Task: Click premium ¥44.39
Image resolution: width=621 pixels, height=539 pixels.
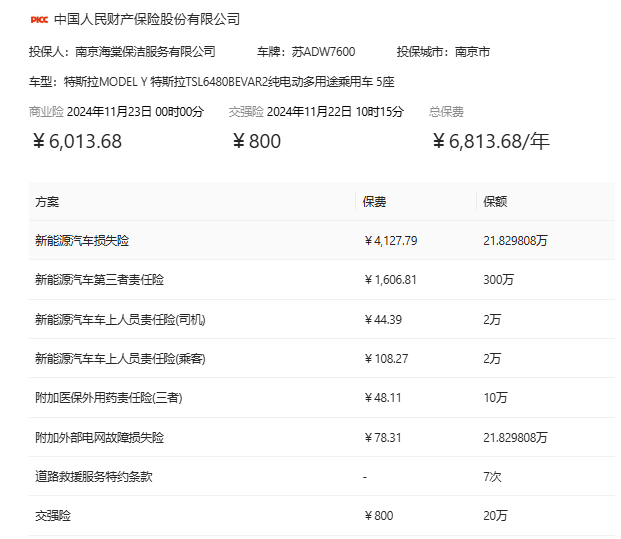Action: pyautogui.click(x=383, y=319)
